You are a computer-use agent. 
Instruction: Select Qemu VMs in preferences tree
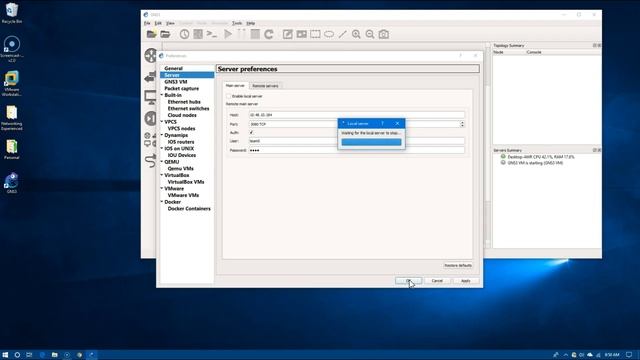coord(181,169)
